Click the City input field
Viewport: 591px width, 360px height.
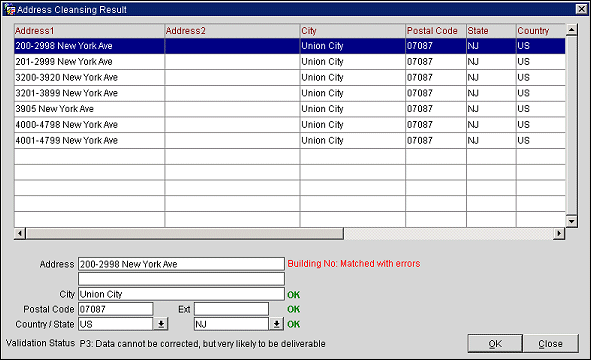[181, 294]
